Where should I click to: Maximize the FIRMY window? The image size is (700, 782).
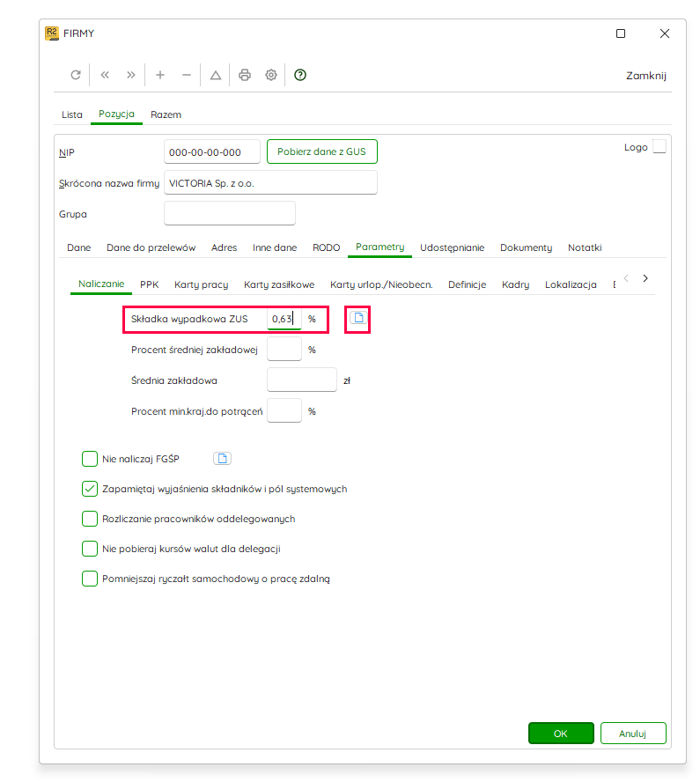click(621, 33)
